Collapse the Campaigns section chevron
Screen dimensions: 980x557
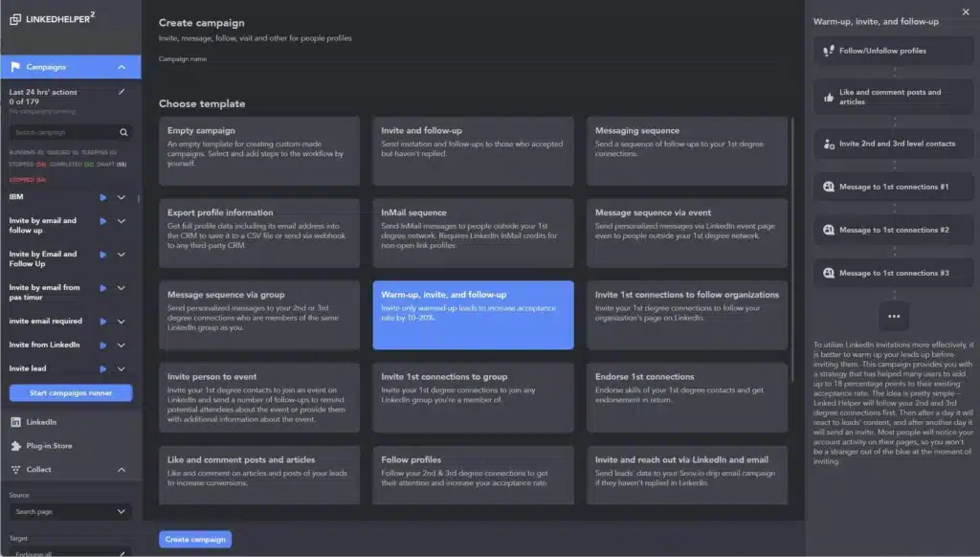click(122, 67)
